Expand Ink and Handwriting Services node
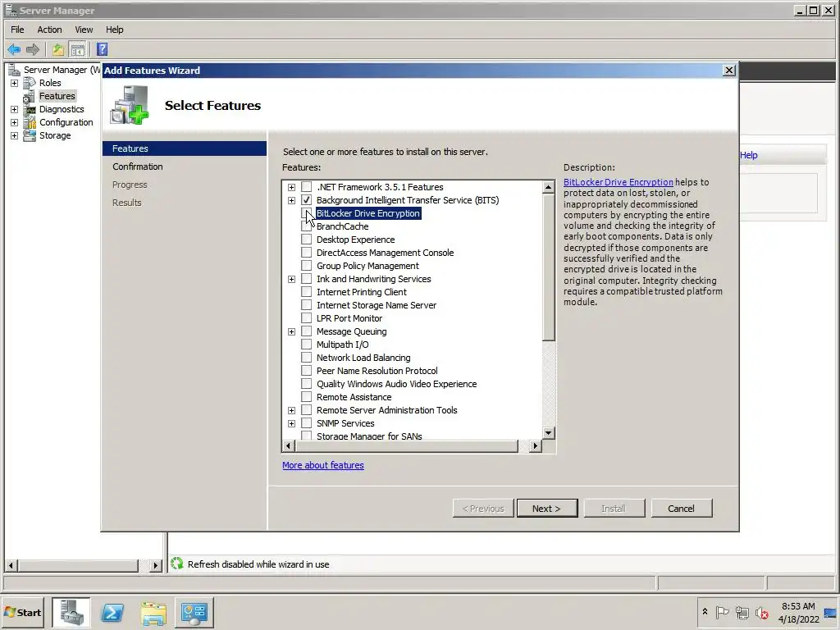The width and height of the screenshot is (840, 630). pos(291,279)
